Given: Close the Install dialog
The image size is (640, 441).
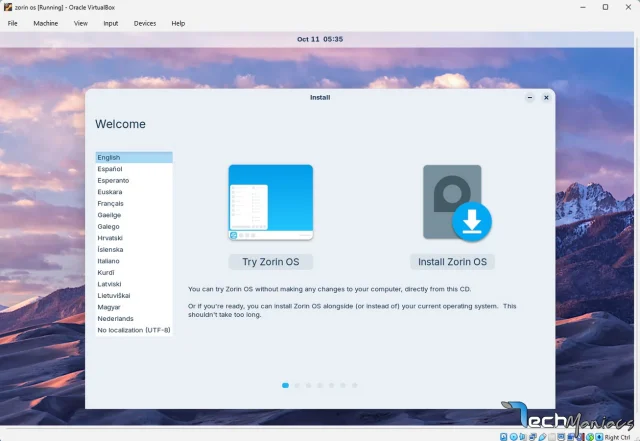Looking at the screenshot, I should coord(546,98).
